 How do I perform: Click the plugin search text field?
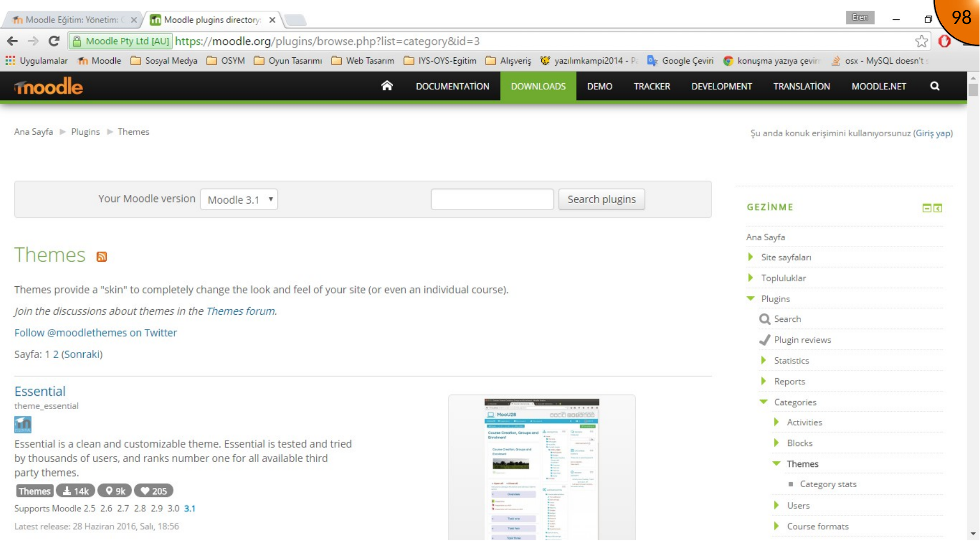(x=492, y=199)
